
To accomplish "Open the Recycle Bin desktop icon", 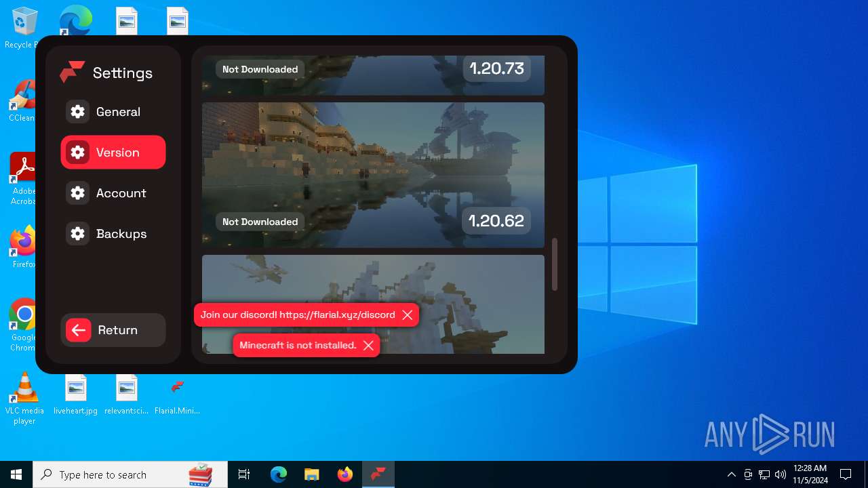I will [24, 28].
